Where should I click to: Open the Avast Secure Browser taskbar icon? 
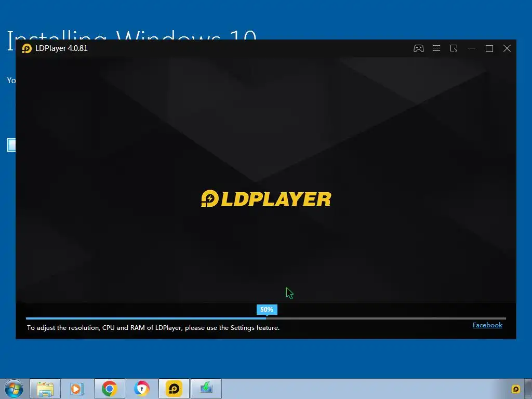tap(141, 389)
